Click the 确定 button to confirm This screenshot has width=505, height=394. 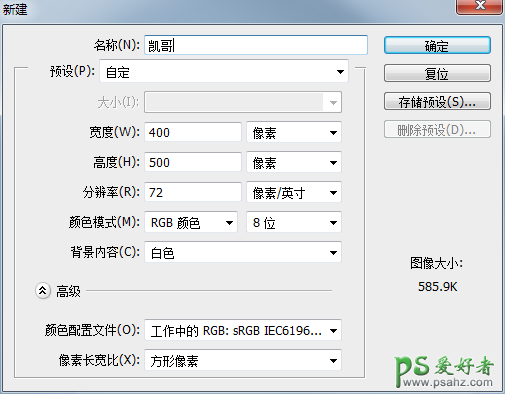click(437, 45)
